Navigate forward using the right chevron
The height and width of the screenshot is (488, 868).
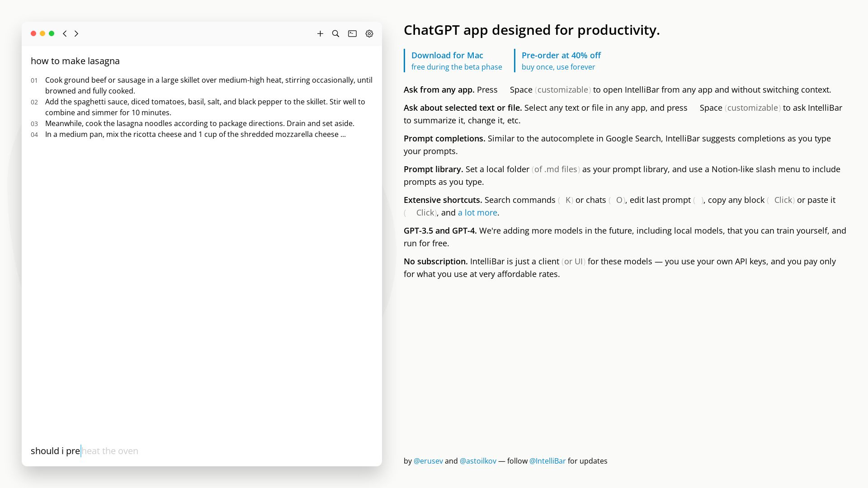coord(76,33)
